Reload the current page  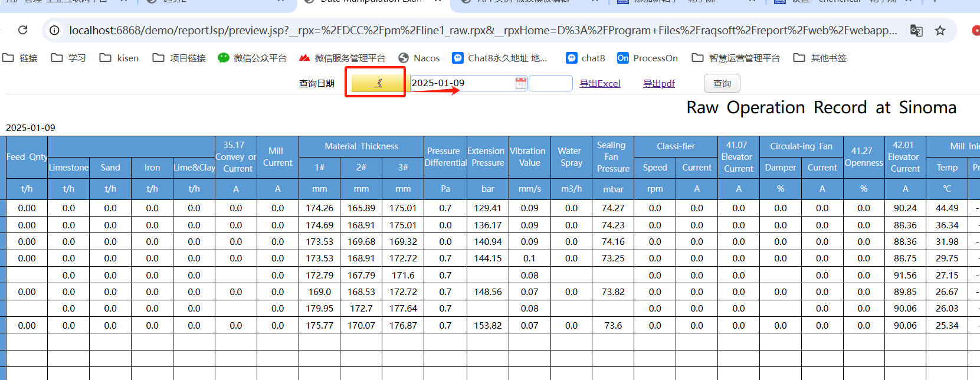(23, 30)
